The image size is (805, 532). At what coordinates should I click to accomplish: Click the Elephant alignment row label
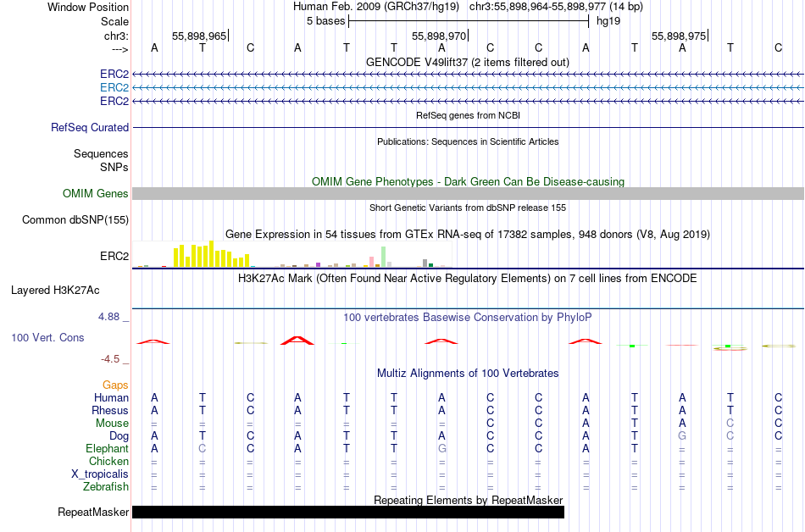108,448
